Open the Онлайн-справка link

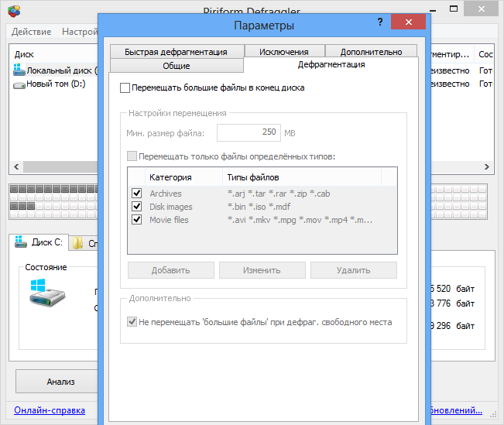click(50, 410)
